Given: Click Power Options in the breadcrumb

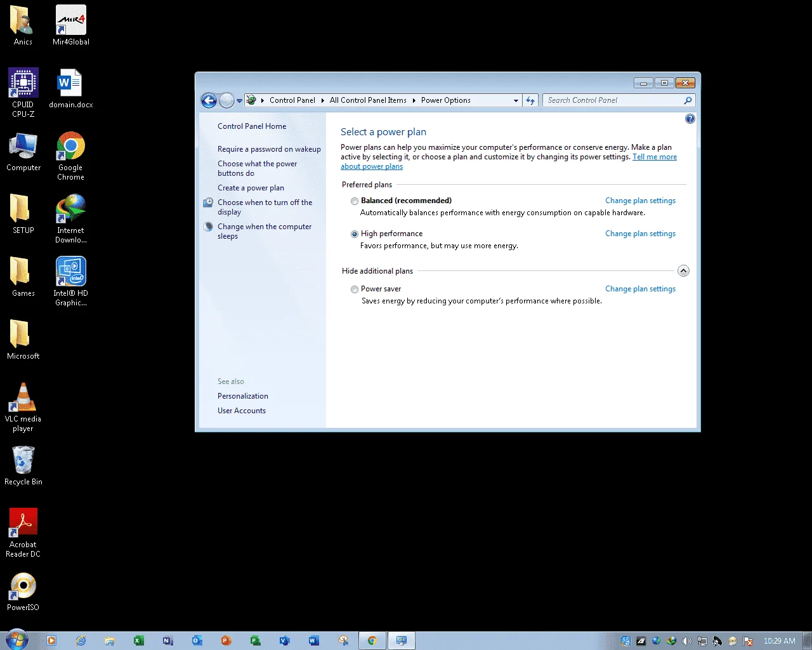Looking at the screenshot, I should click(x=446, y=100).
